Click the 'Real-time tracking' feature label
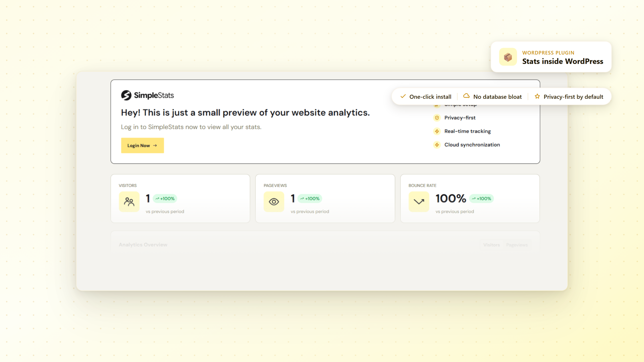 click(467, 131)
